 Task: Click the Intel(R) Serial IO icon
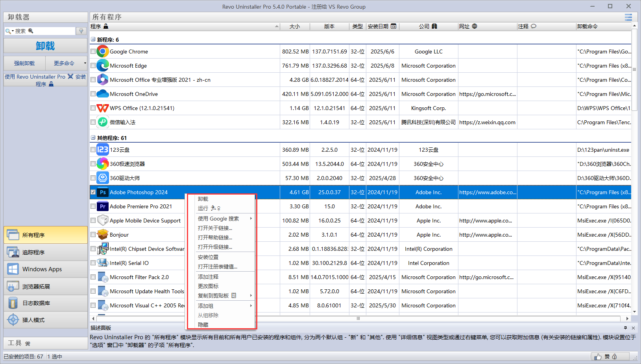click(x=103, y=263)
